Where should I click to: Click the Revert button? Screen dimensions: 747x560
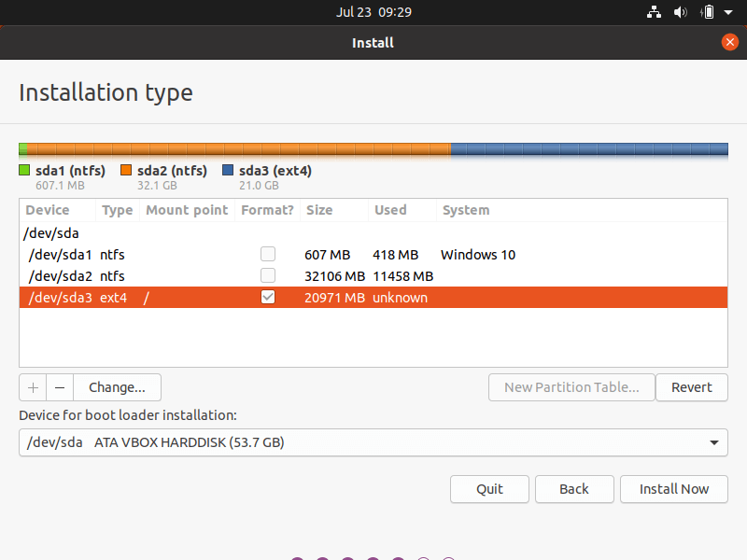pyautogui.click(x=692, y=387)
